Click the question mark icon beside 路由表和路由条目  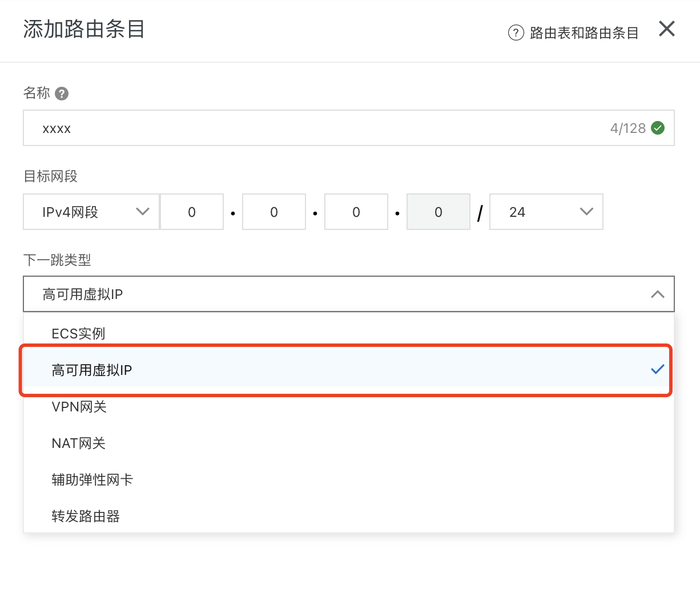[x=516, y=33]
